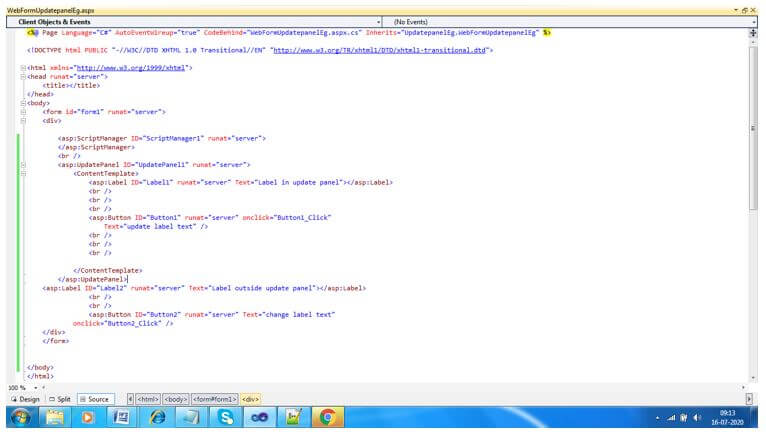Open Google Chrome from the taskbar
The image size is (766, 437).
coord(327,417)
